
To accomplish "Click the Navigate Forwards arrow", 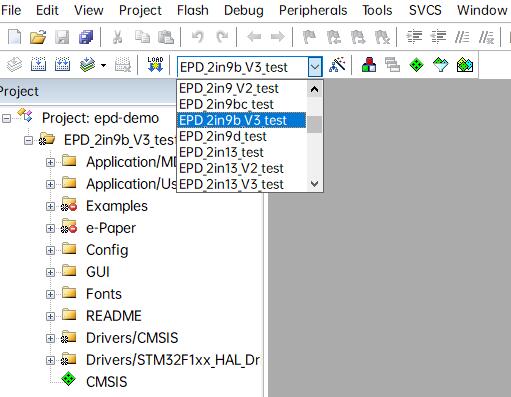I will tap(277, 36).
